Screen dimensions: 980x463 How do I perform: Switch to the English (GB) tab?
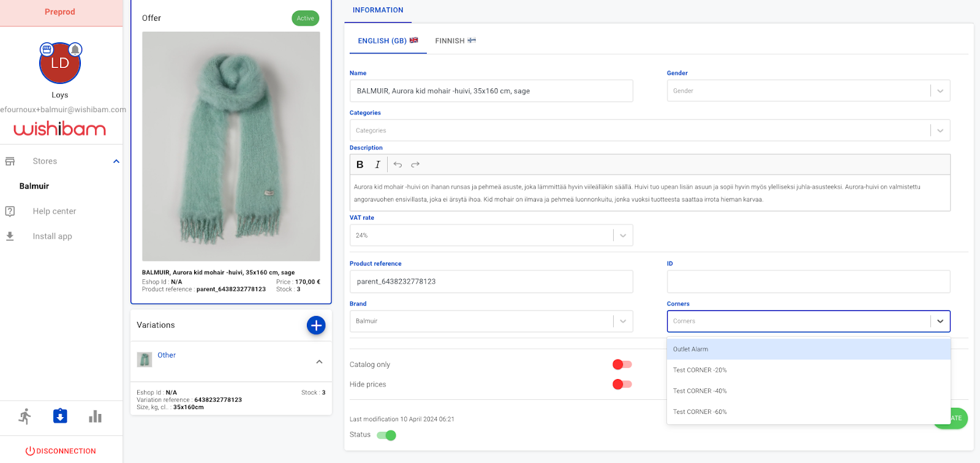[x=388, y=40]
